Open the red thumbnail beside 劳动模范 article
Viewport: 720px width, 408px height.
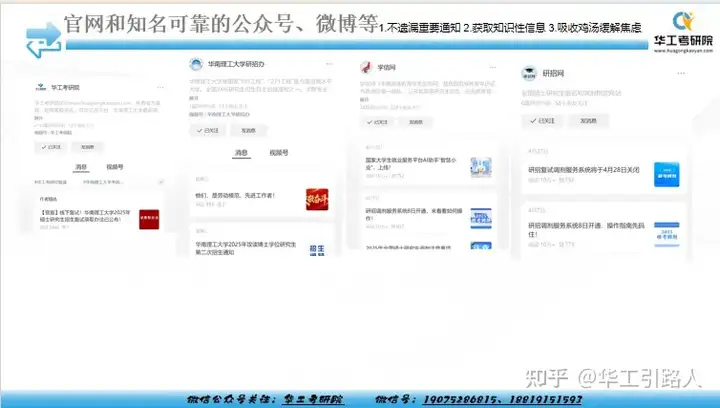317,199
